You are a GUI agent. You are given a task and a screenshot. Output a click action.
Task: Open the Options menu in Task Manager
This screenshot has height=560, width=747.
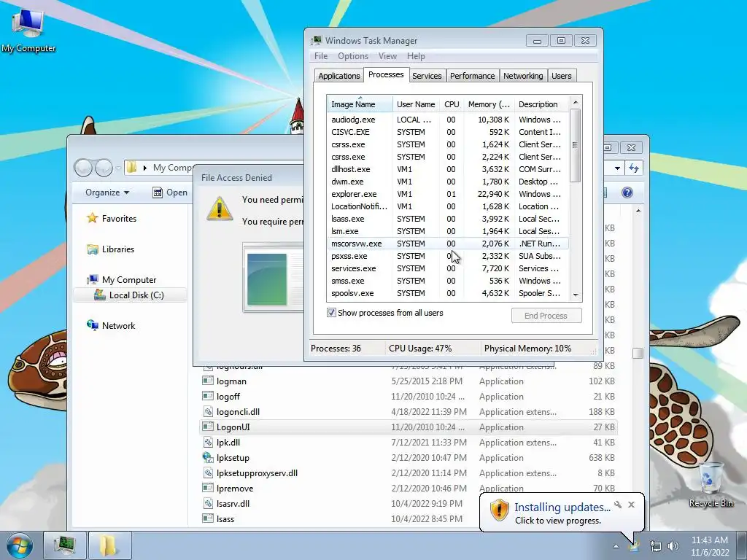click(x=353, y=56)
